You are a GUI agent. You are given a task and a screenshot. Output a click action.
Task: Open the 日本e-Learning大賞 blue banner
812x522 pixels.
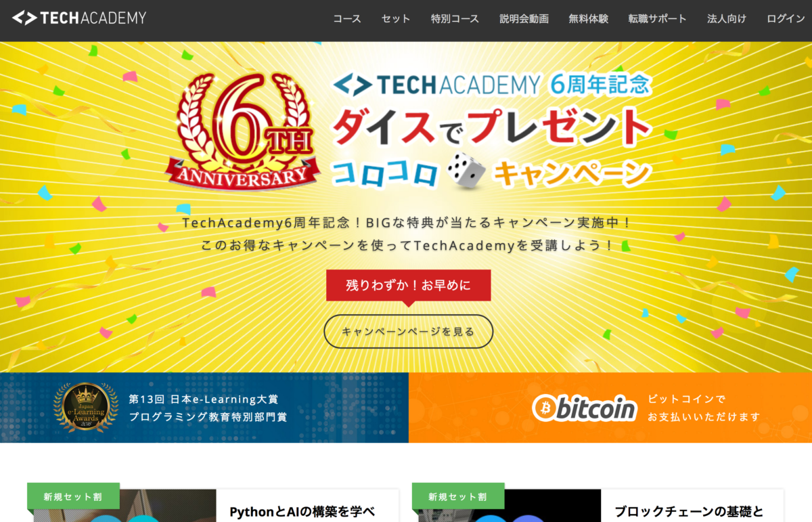point(204,408)
